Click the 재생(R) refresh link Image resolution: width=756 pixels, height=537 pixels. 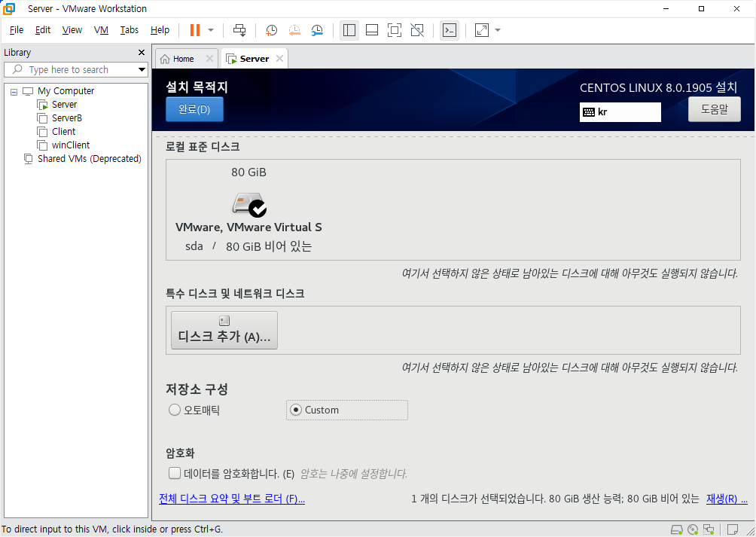(727, 499)
